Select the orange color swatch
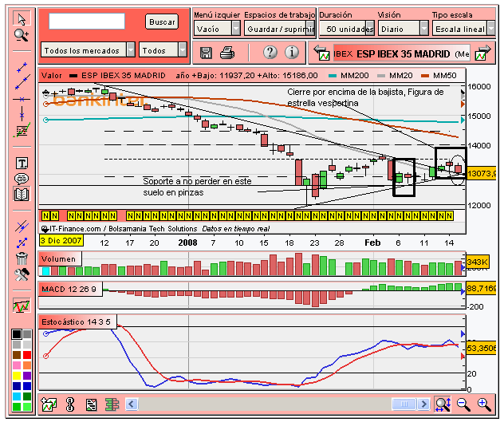The height and width of the screenshot is (422, 504). click(x=27, y=365)
